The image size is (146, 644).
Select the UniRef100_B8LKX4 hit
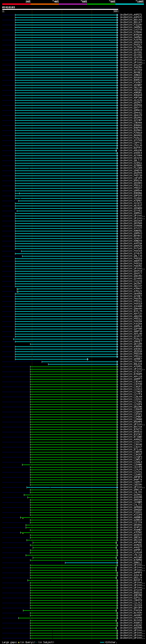pyautogui.click(x=131, y=364)
